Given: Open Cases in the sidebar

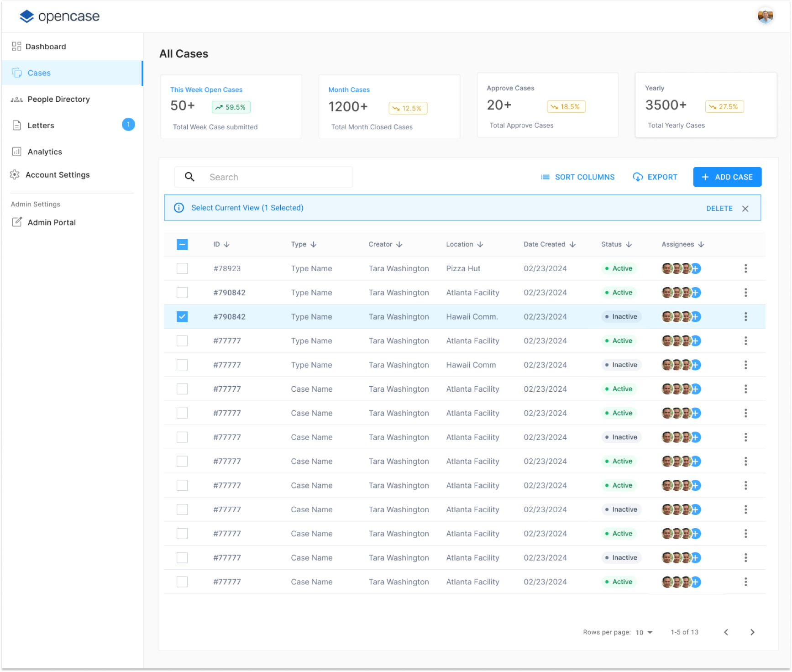Looking at the screenshot, I should point(72,73).
